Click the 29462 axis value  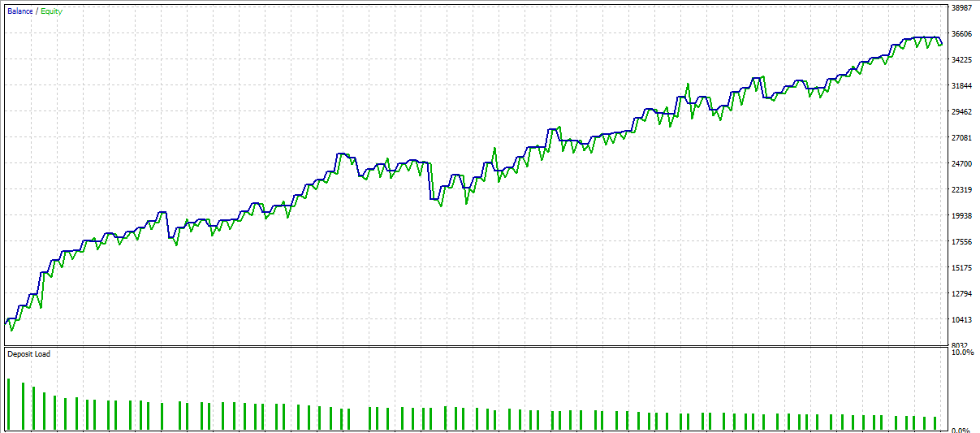pyautogui.click(x=961, y=112)
